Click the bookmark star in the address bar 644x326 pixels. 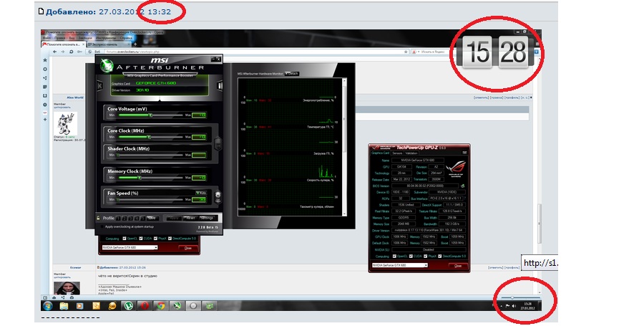406,52
